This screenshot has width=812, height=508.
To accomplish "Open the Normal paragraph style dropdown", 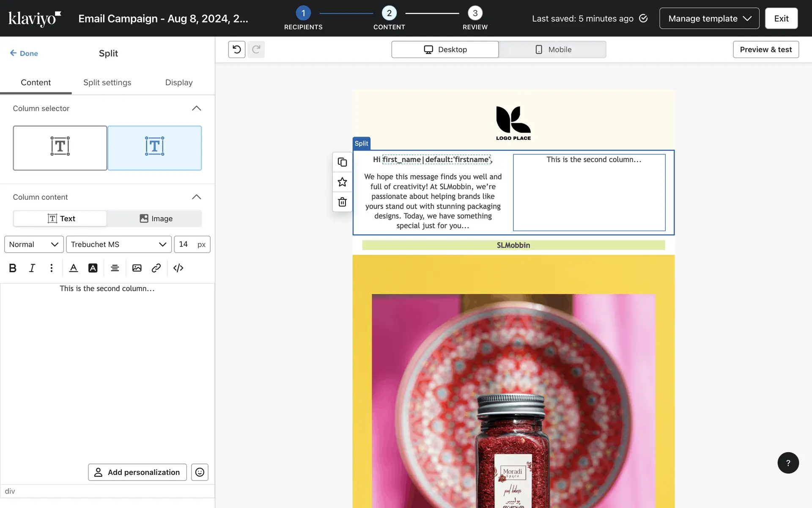I will point(34,244).
